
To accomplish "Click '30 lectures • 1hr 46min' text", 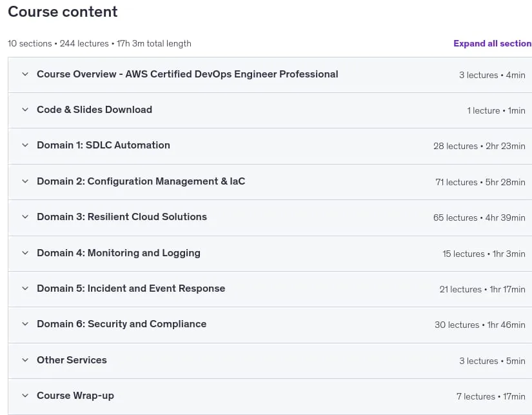I will (x=480, y=325).
